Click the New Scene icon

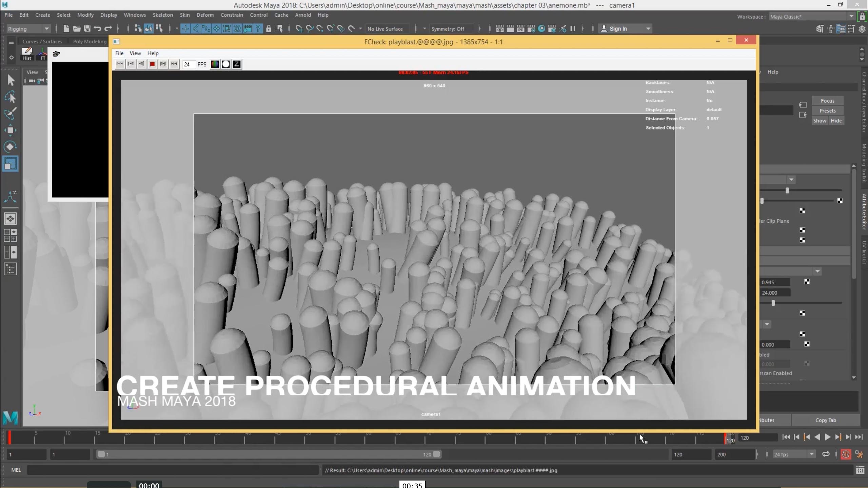(66, 29)
